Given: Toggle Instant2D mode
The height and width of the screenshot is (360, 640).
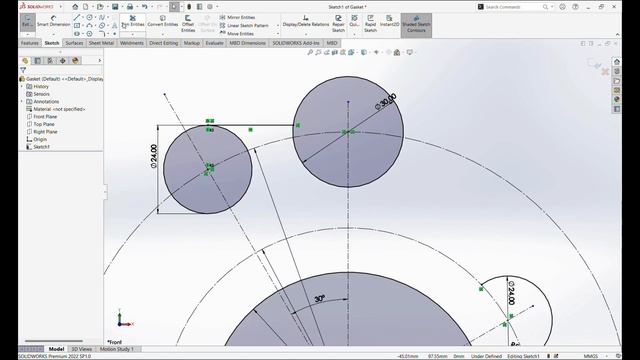Looking at the screenshot, I should click(389, 21).
